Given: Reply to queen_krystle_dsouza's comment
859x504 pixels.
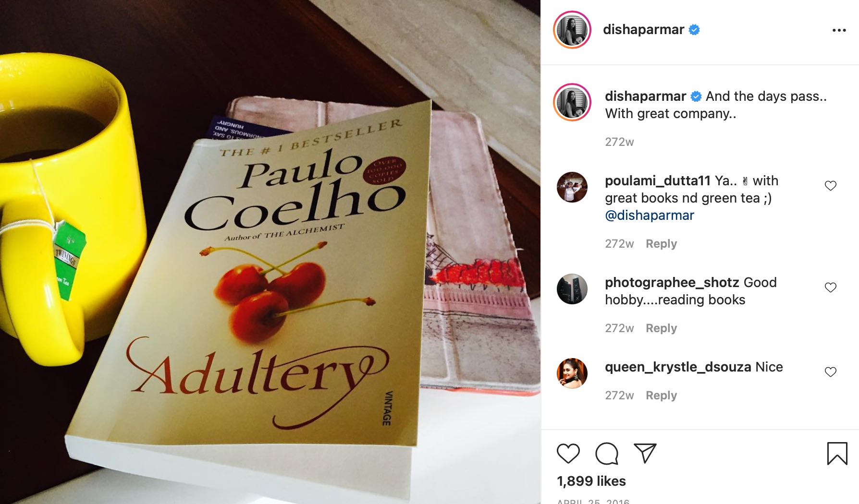Looking at the screenshot, I should pyautogui.click(x=661, y=396).
